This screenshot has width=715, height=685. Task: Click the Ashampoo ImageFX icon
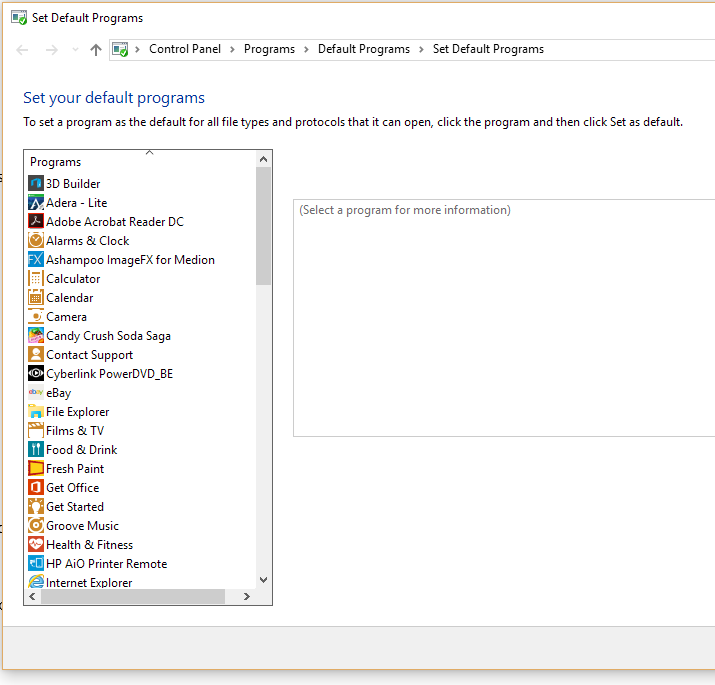point(36,259)
